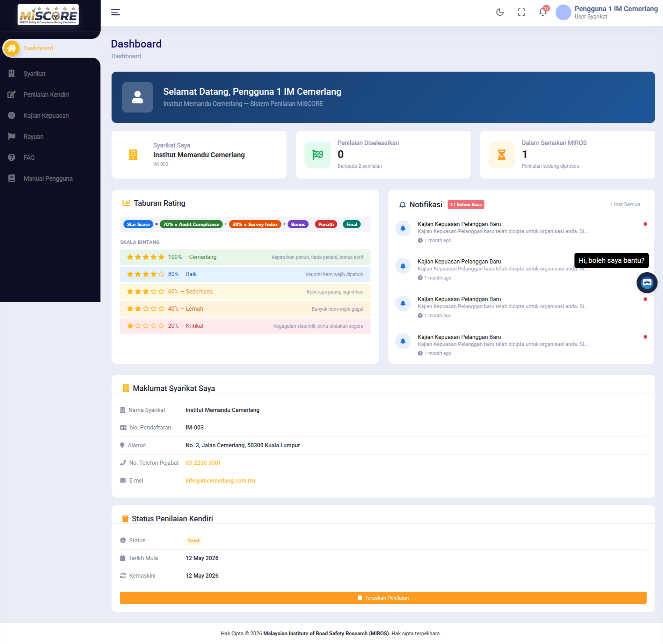Image resolution: width=663 pixels, height=644 pixels.
Task: Open the first Kajian Kepuasan Pelanggan Baru notification
Action: click(521, 232)
